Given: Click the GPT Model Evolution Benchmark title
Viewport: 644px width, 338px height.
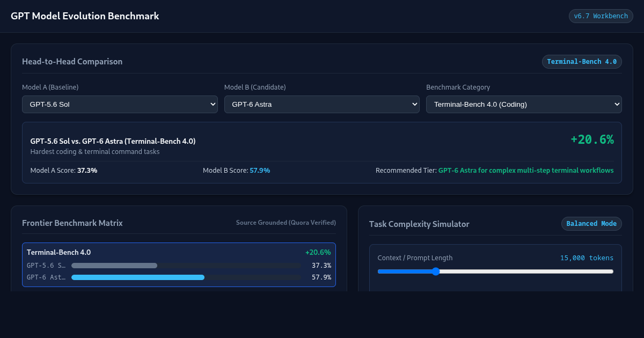Looking at the screenshot, I should (85, 16).
